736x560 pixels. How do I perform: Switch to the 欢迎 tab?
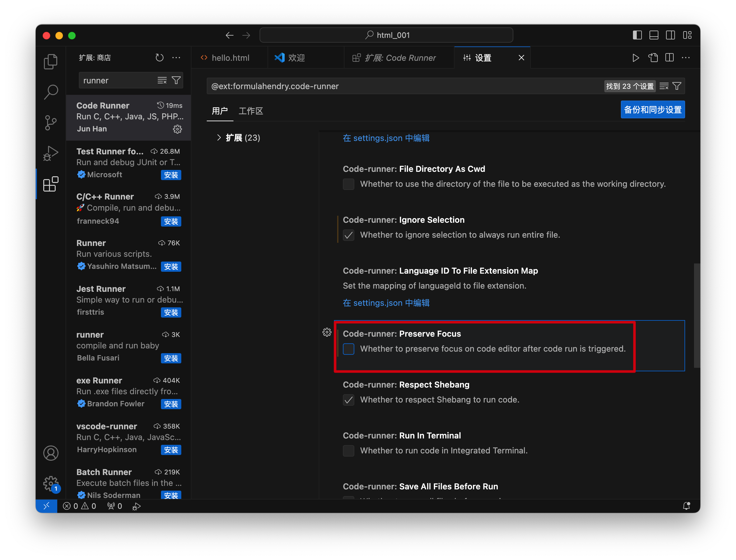(x=306, y=58)
